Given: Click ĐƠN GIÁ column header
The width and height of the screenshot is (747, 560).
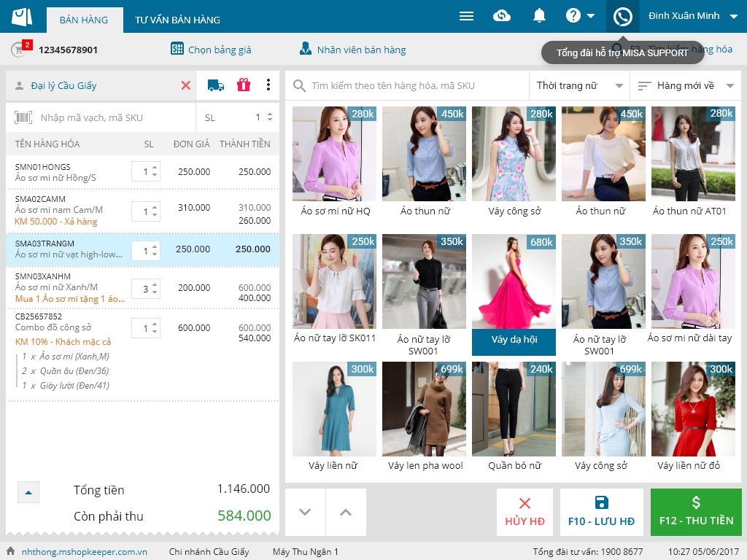Looking at the screenshot, I should tap(192, 144).
